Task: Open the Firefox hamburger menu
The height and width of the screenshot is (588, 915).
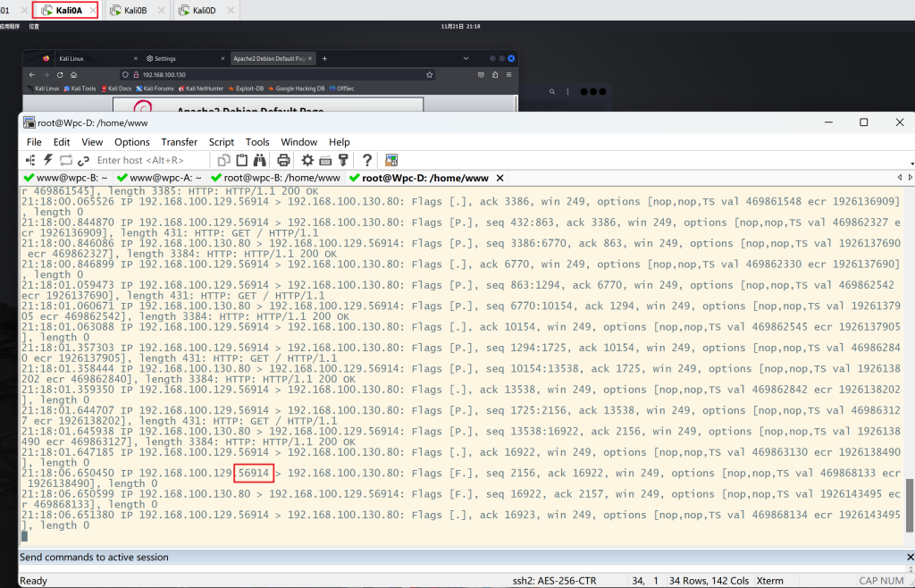Action: pyautogui.click(x=508, y=75)
